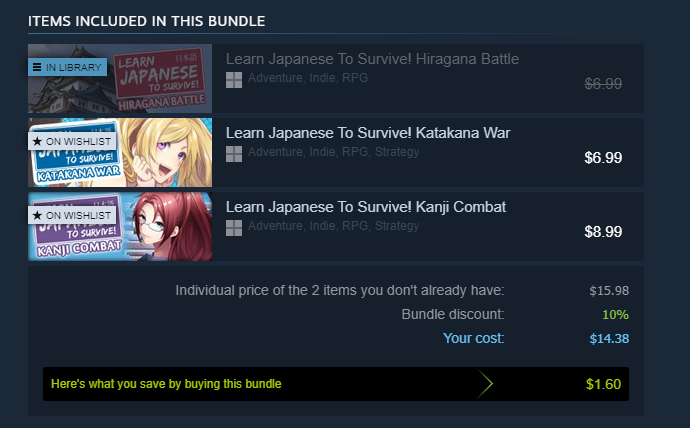Click the $1.60 savings amount
The image size is (690, 428).
pos(603,384)
